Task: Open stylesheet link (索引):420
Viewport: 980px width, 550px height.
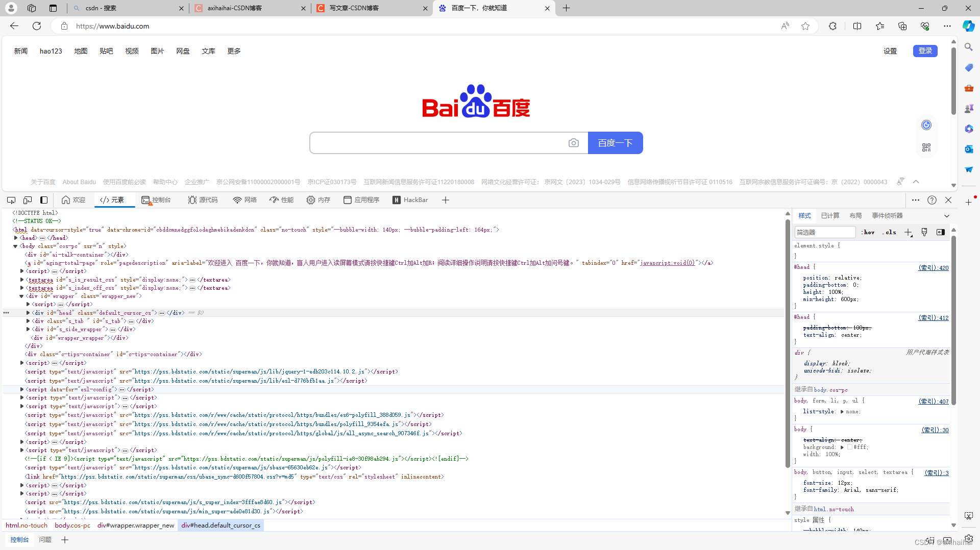Action: coord(934,268)
